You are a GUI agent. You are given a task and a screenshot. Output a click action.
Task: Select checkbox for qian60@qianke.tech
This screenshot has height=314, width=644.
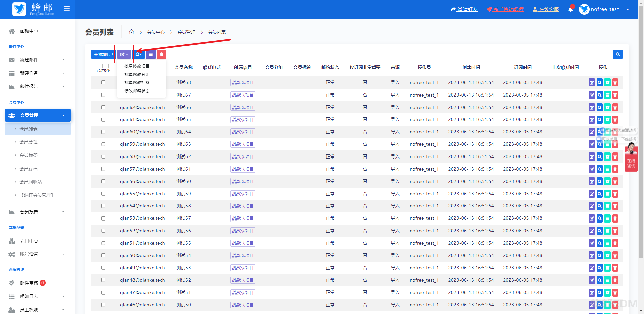coord(103,132)
